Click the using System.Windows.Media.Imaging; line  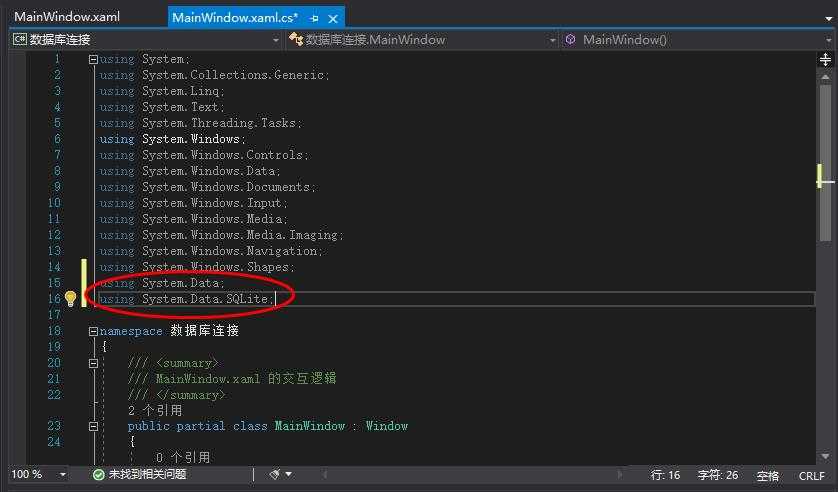(221, 235)
